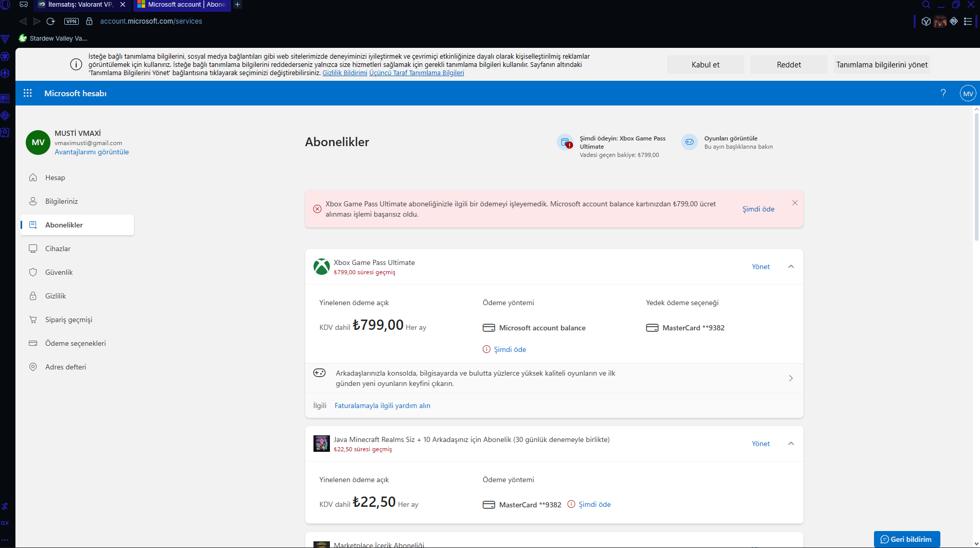Click the hexagon person-figure icon in sidebar
This screenshot has width=980, height=548.
coord(5,74)
